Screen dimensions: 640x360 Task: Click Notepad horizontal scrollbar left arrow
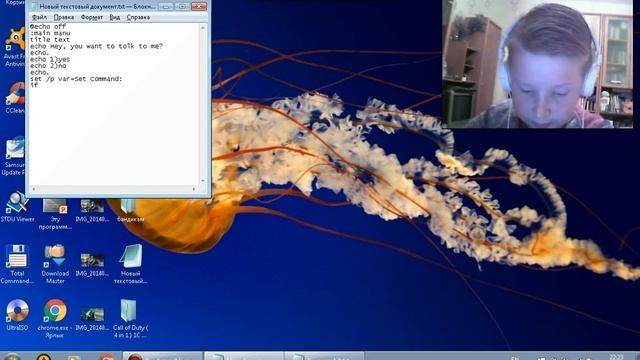pyautogui.click(x=33, y=189)
